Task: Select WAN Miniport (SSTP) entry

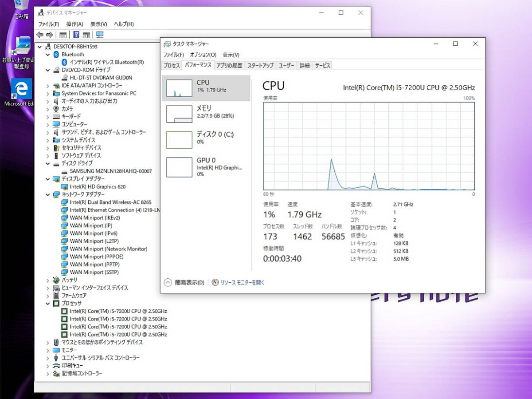Action: [94, 272]
